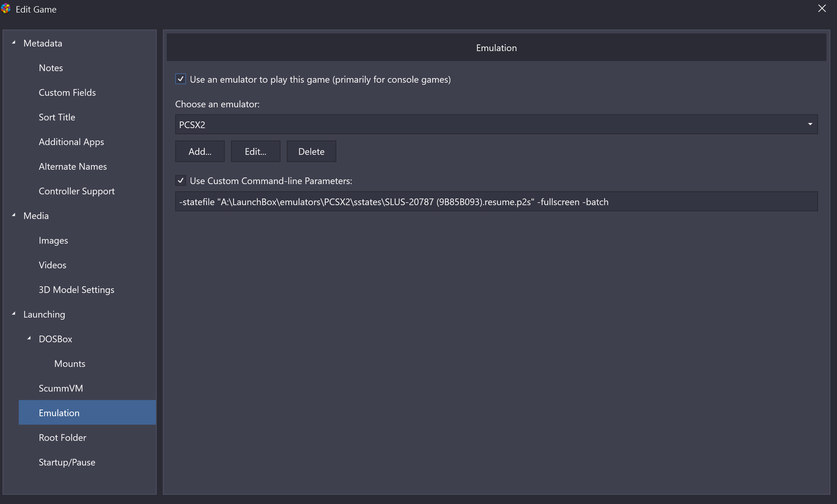Collapse the Metadata tree section

pos(14,43)
